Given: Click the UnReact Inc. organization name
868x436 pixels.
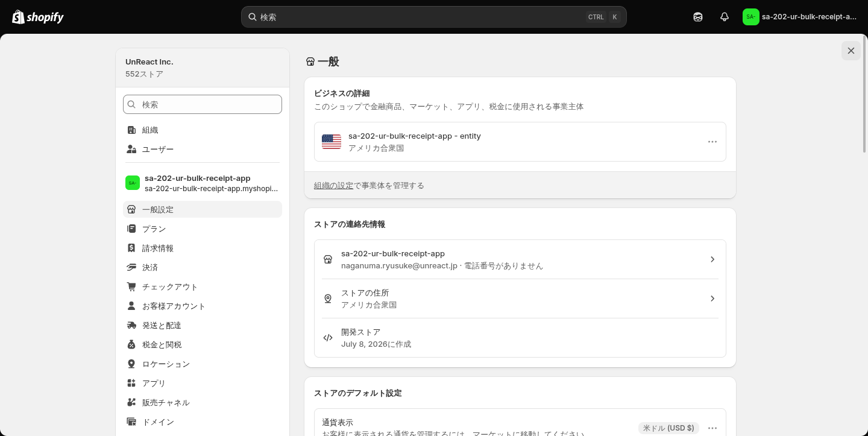Looking at the screenshot, I should point(149,62).
